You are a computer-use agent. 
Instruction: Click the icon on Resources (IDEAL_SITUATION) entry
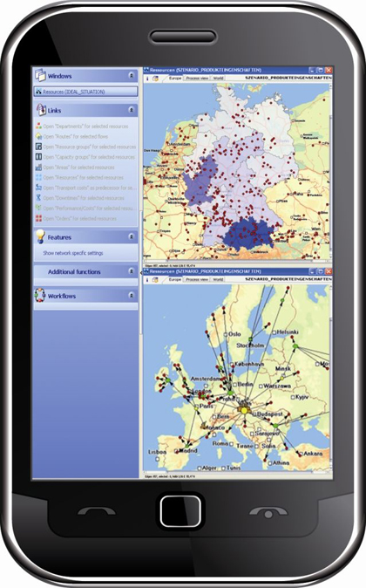[x=38, y=92]
